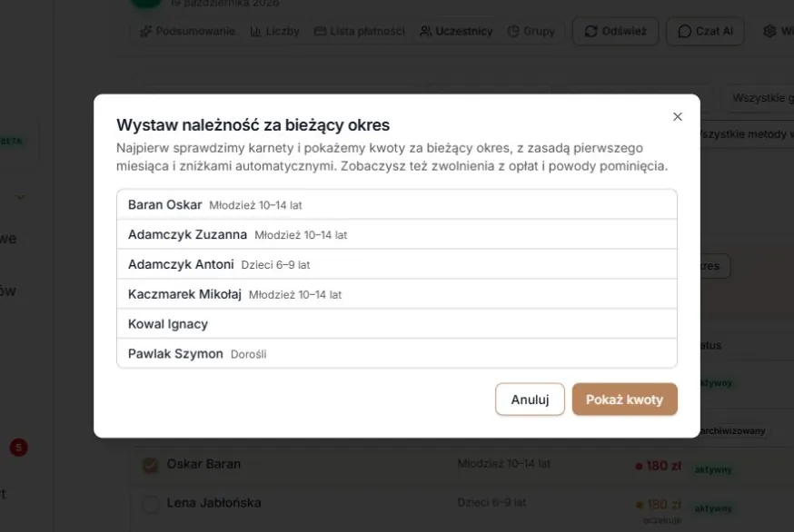Image resolution: width=794 pixels, height=532 pixels.
Task: Select Kaczmarek Mikołaj row in dialog
Action: [x=396, y=294]
